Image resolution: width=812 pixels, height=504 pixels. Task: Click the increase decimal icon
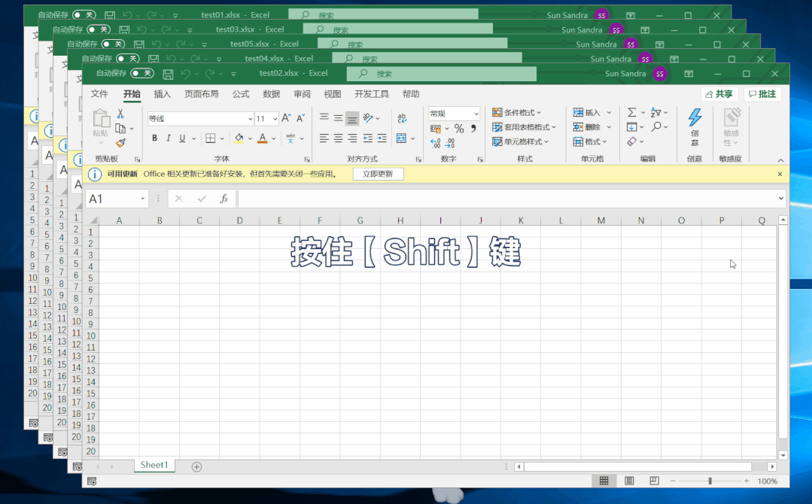tap(436, 143)
